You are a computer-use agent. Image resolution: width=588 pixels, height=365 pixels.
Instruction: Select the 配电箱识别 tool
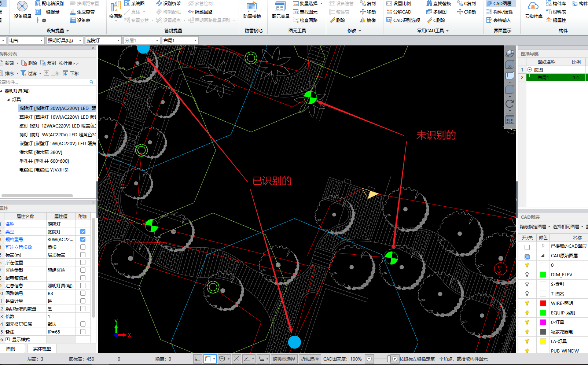click(49, 3)
